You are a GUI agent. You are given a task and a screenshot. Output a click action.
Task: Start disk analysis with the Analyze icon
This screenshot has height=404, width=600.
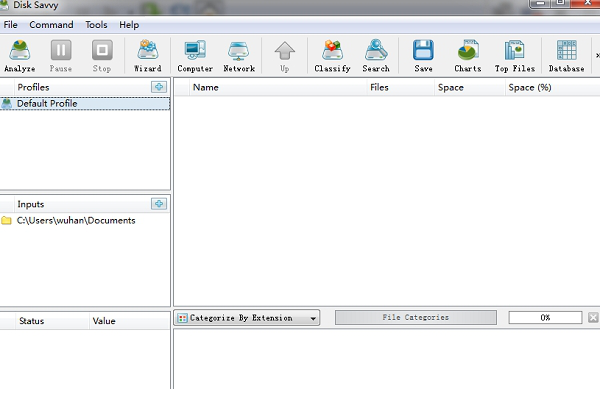[x=20, y=56]
